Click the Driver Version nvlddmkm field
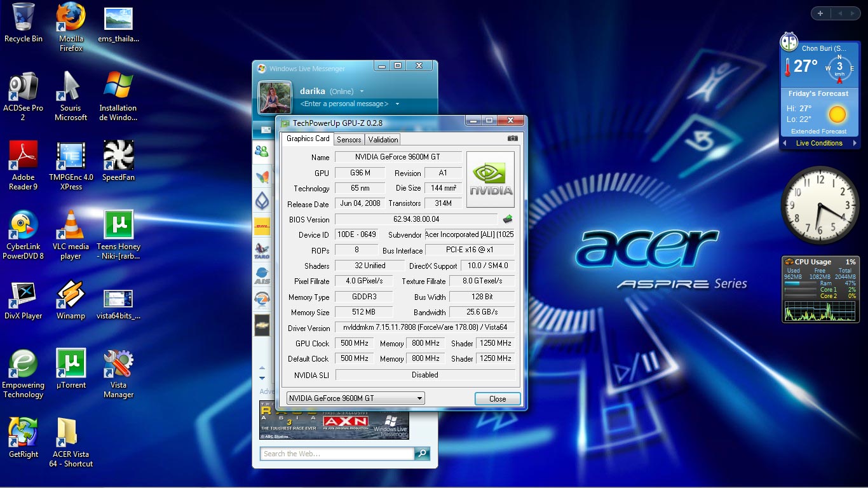Screen dimensions: 868x488 (425, 328)
